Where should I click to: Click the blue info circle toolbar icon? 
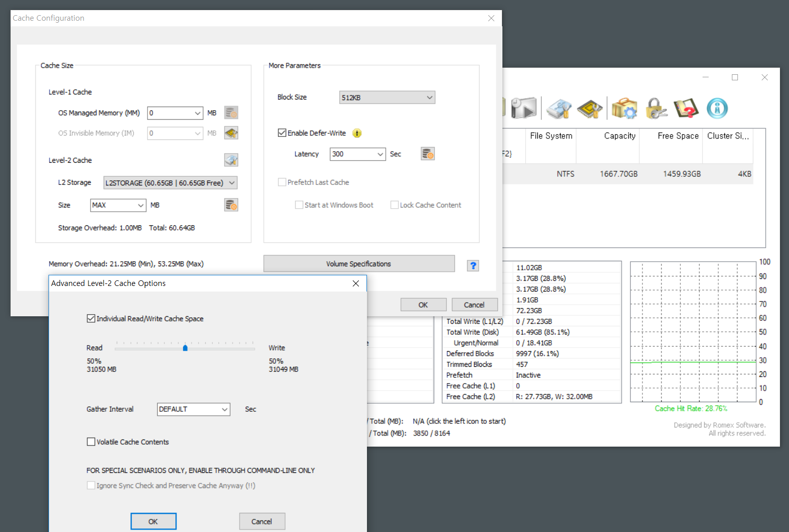(x=717, y=108)
